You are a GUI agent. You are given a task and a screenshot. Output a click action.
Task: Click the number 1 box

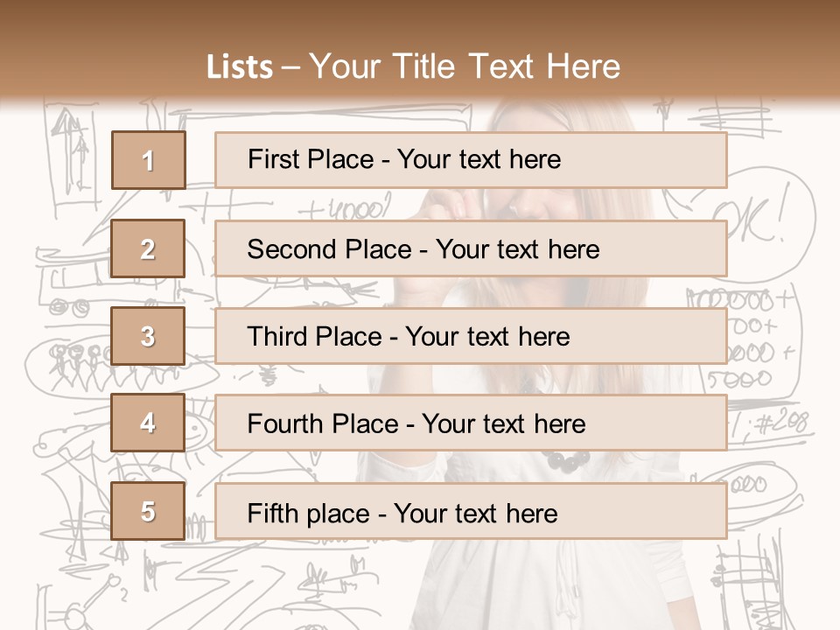coord(149,160)
